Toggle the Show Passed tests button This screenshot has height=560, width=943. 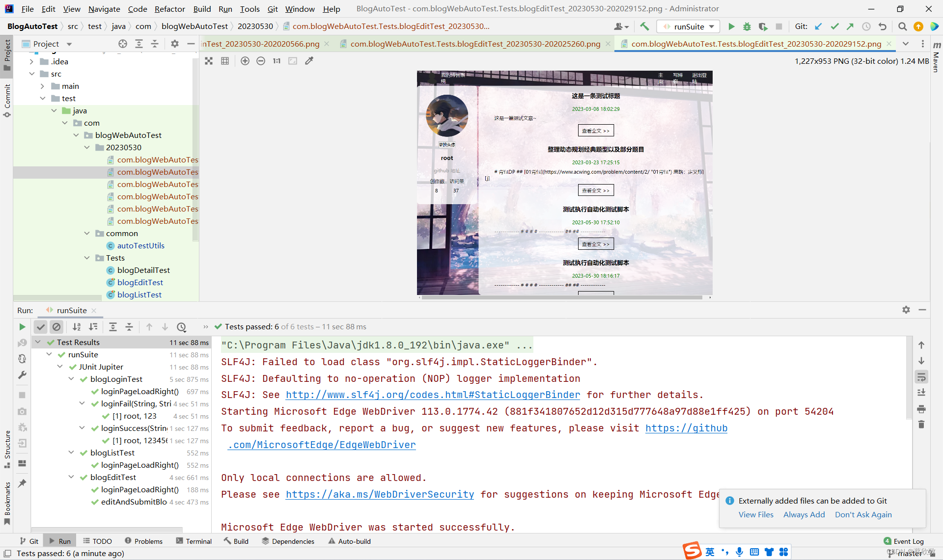(x=41, y=327)
